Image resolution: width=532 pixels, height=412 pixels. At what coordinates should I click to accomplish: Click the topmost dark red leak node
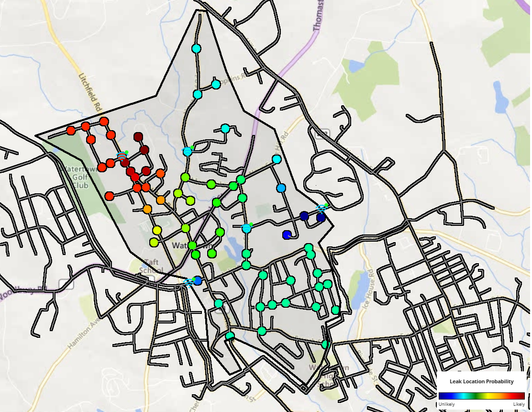[x=138, y=137]
